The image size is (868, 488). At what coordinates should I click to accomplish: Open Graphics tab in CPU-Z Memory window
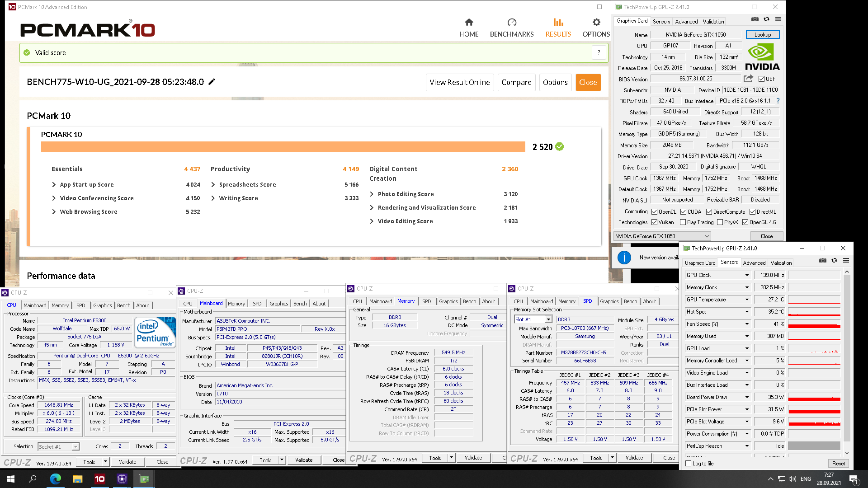pyautogui.click(x=448, y=301)
